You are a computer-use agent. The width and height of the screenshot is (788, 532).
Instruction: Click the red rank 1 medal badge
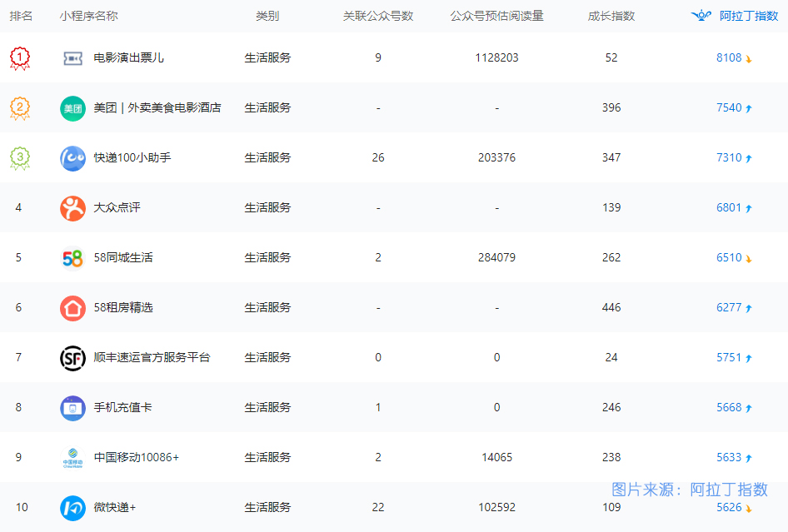point(20,58)
